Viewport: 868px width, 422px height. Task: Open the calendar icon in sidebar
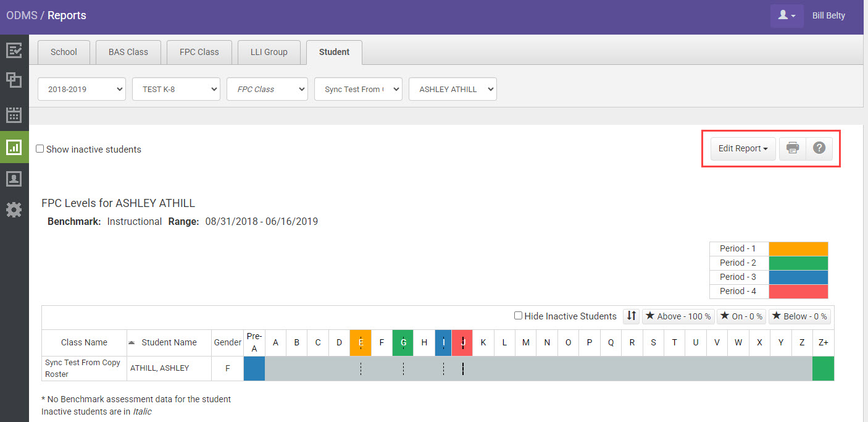pyautogui.click(x=14, y=114)
